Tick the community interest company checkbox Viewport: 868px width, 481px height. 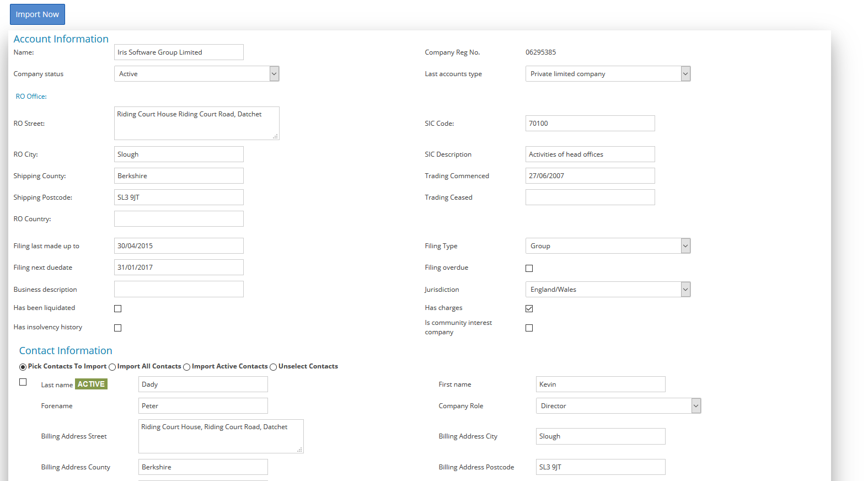tap(529, 328)
